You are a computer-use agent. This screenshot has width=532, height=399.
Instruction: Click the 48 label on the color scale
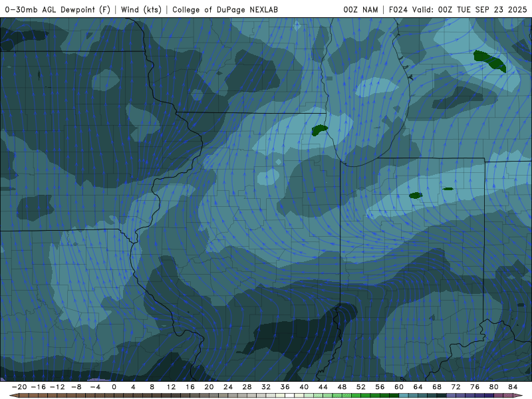point(342,387)
